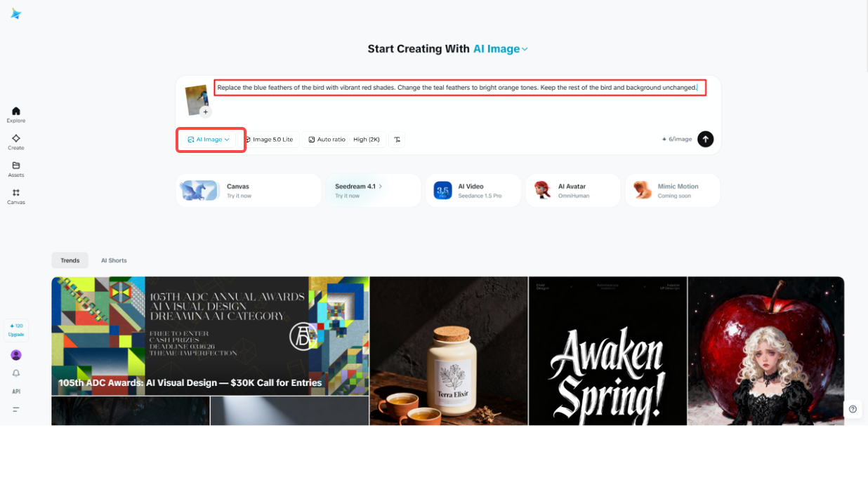
Task: Add another reference image with plus icon
Action: [x=206, y=112]
